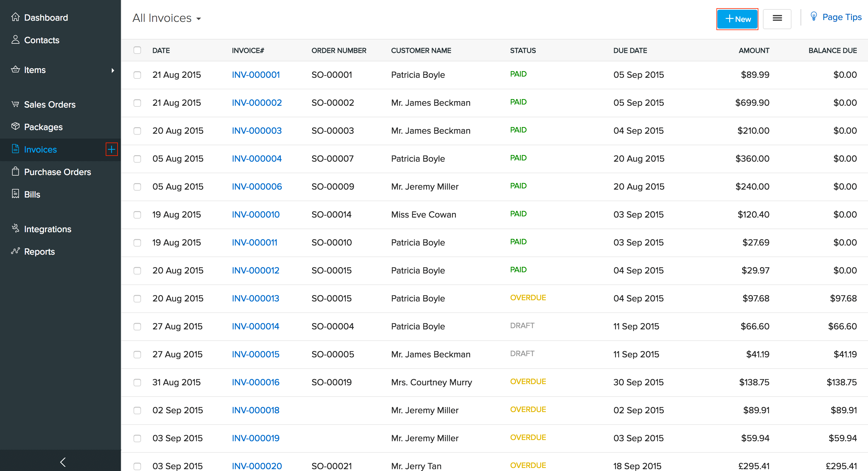
Task: Open Bills using its receipt icon
Action: pyautogui.click(x=15, y=194)
